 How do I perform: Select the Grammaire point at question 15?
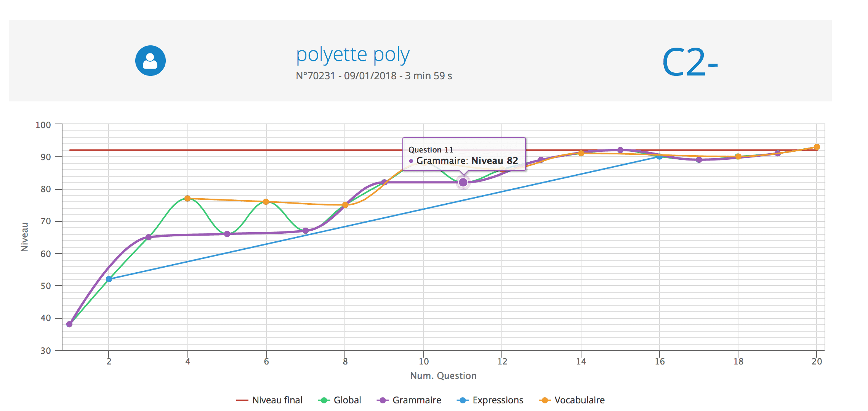[x=620, y=150]
